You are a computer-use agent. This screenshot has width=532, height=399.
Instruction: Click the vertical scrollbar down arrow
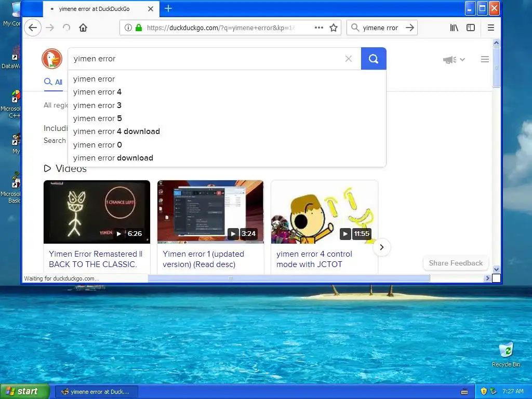tap(496, 270)
